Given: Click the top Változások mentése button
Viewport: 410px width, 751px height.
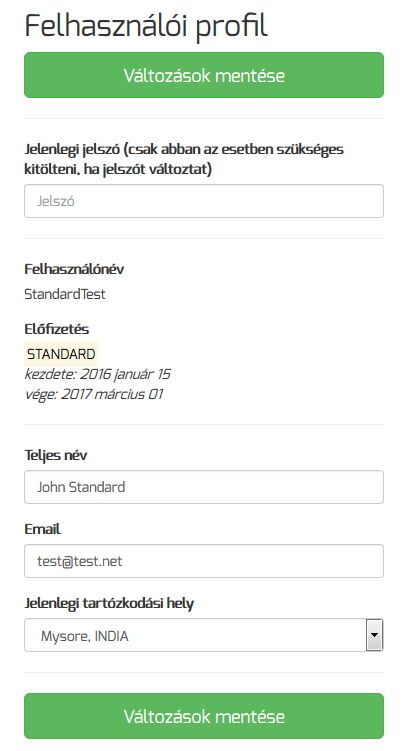Looking at the screenshot, I should tap(204, 75).
